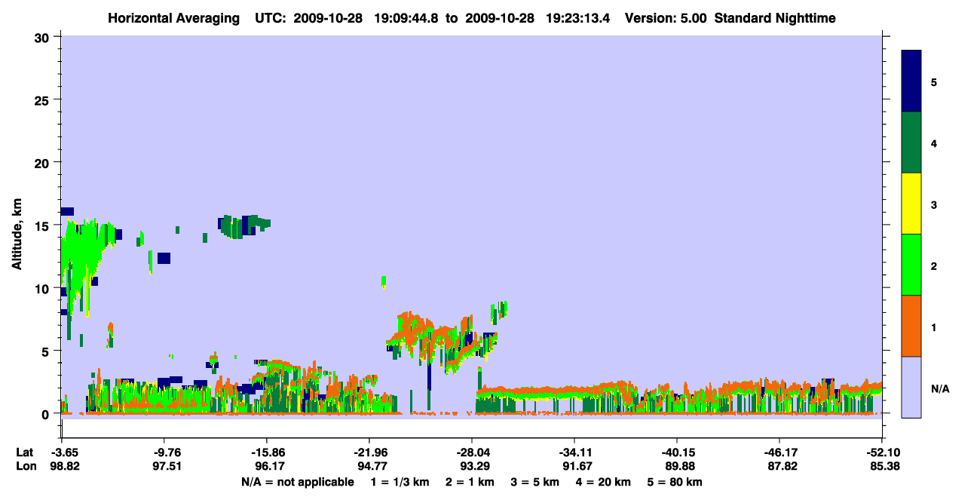This screenshot has height=503, width=980.
Task: Click the 'Lat' axis row label
Action: (25, 452)
